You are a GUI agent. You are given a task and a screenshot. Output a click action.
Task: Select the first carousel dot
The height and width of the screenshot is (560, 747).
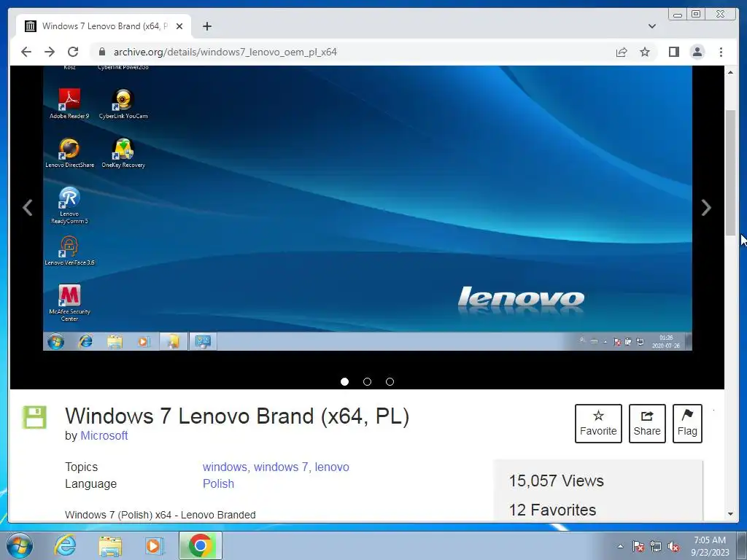[344, 381]
